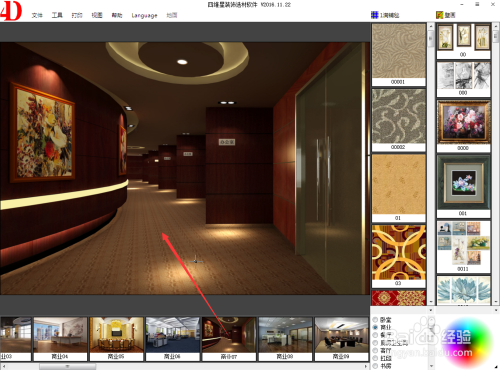Open scene thumbnail 商业08
The width and height of the screenshot is (500, 370).
285,339
